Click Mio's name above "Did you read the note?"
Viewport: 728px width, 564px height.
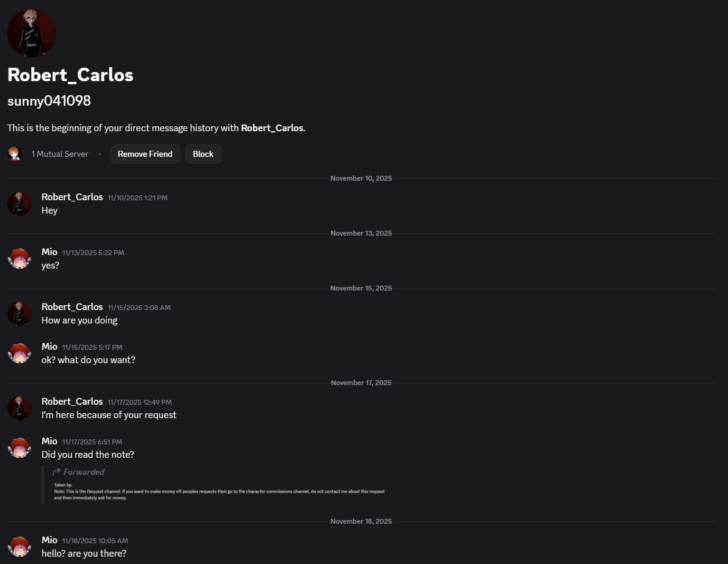(x=49, y=441)
